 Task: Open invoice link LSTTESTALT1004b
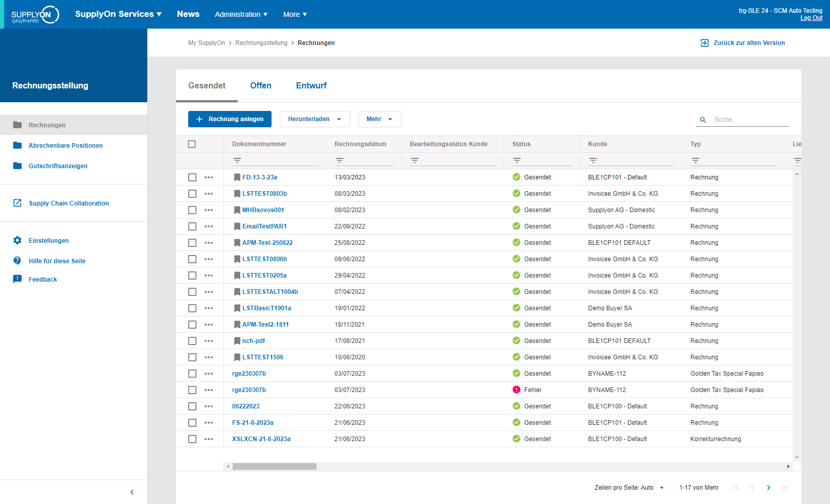pyautogui.click(x=270, y=292)
